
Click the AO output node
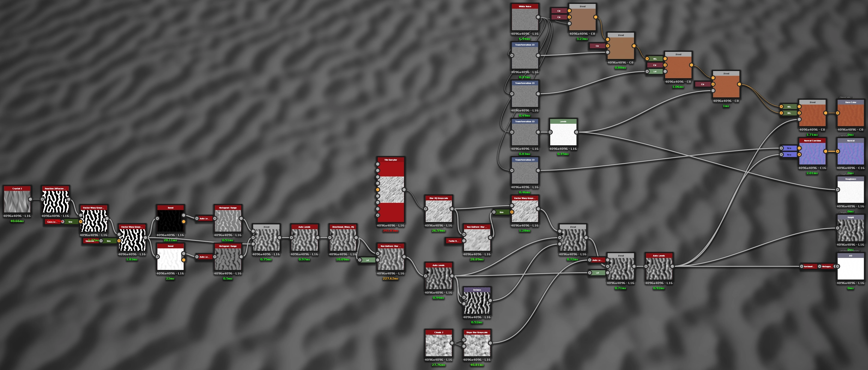point(850,268)
